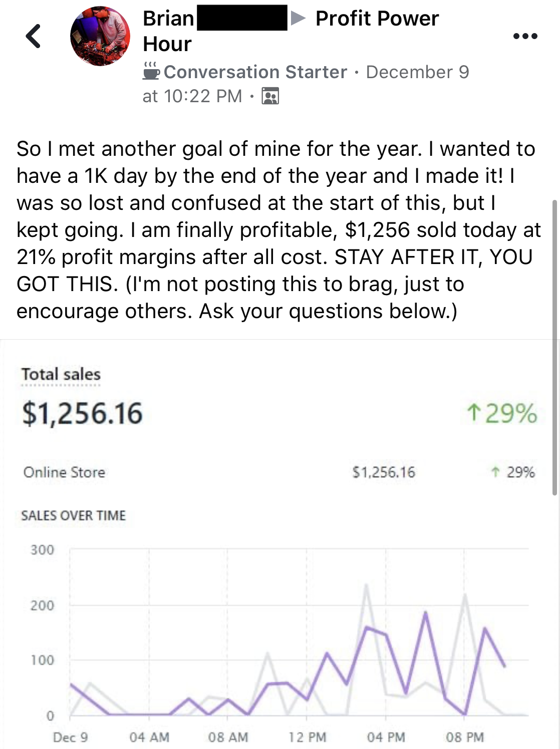Screen dimensions: 560x749
Task: Tap the Total sales heading
Action: [x=61, y=374]
